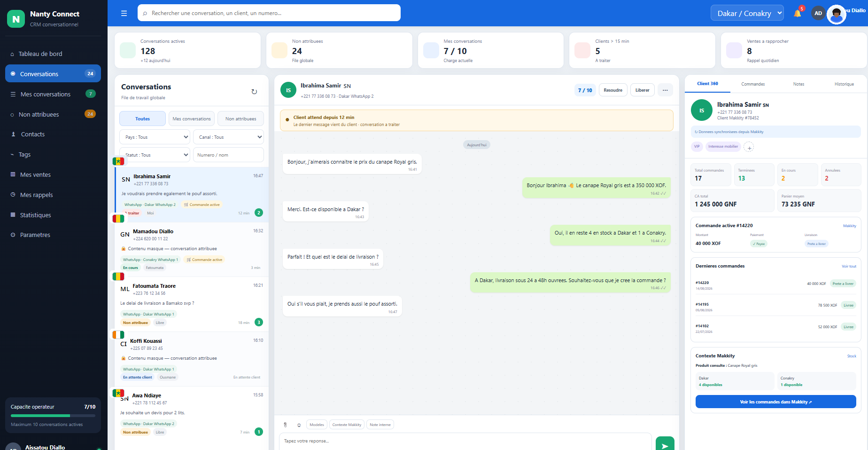
Task: Select the Mes conversations filter pill
Action: 192,118
